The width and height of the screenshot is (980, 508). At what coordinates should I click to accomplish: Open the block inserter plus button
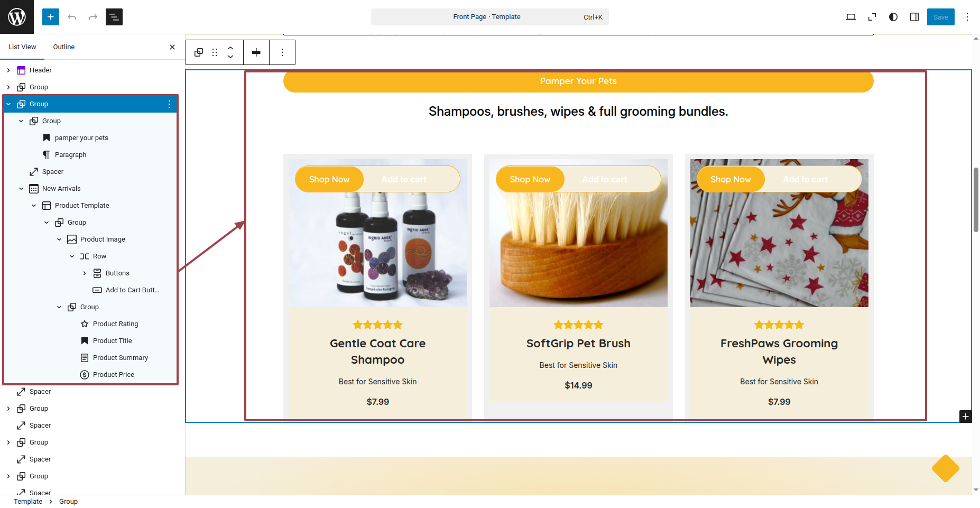51,17
